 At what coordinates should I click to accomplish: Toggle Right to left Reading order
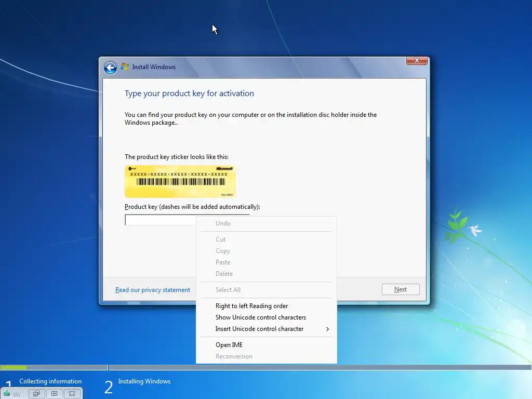tap(267, 306)
